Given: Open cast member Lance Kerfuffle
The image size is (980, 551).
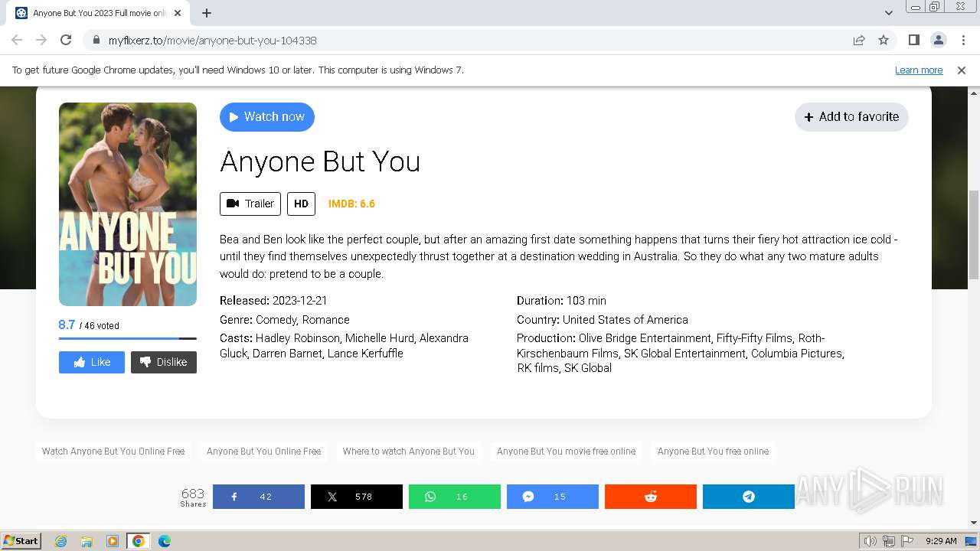Looking at the screenshot, I should click(365, 353).
